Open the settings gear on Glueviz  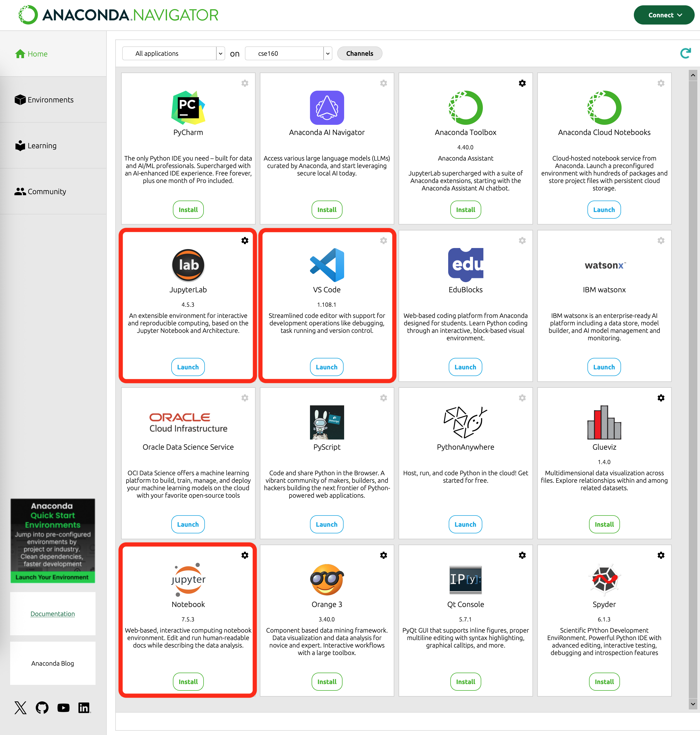(x=661, y=398)
